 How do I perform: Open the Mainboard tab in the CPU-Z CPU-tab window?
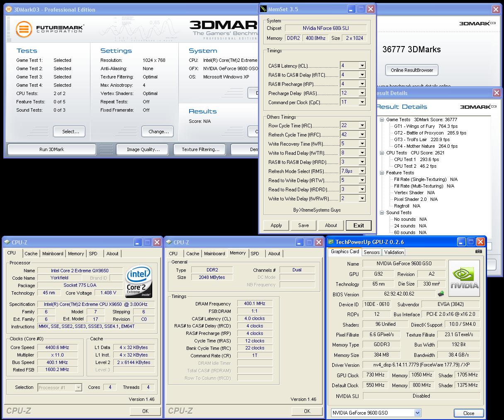pyautogui.click(x=53, y=254)
